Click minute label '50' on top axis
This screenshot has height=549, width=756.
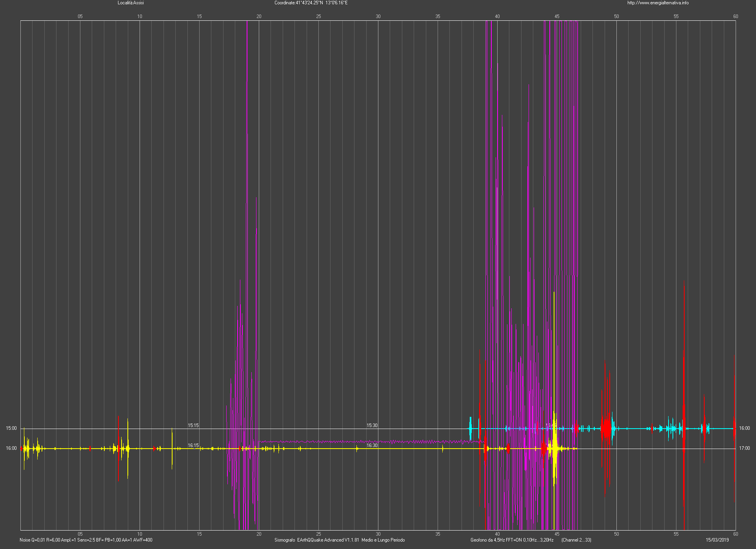pyautogui.click(x=616, y=16)
